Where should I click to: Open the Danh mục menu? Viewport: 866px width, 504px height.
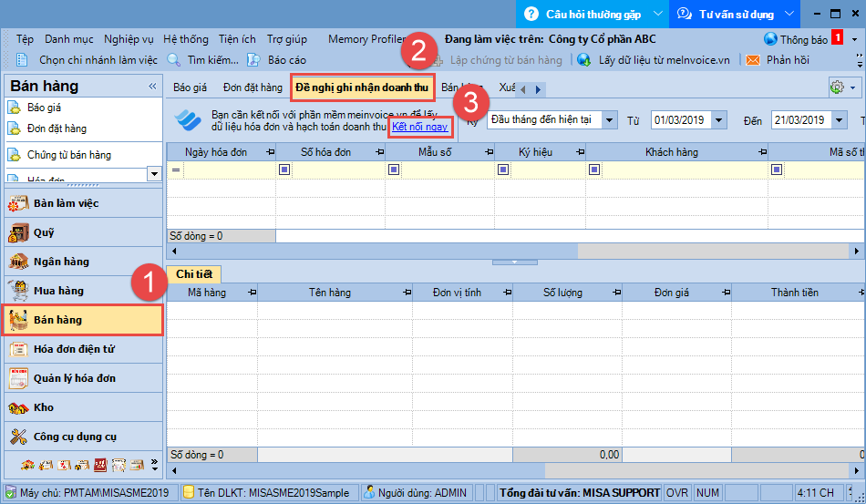pos(69,39)
